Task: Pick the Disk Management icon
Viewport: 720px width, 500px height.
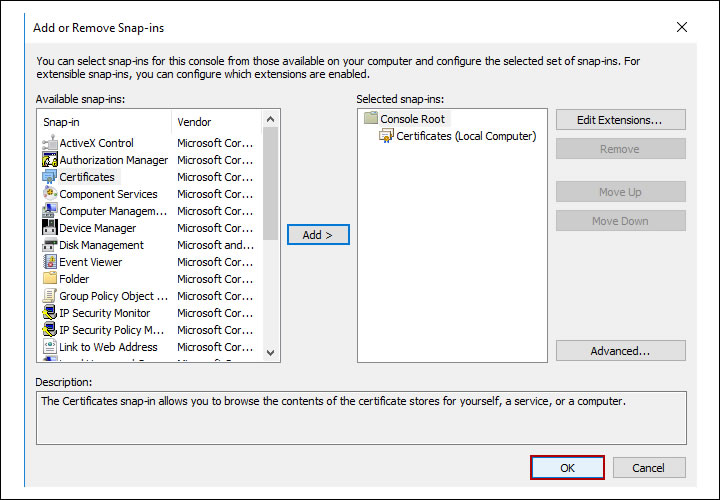Action: tap(50, 245)
